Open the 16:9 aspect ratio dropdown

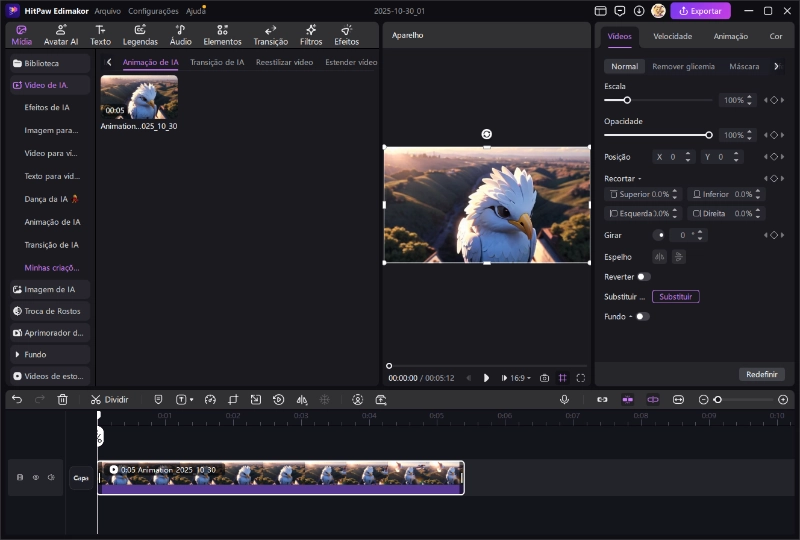522,378
